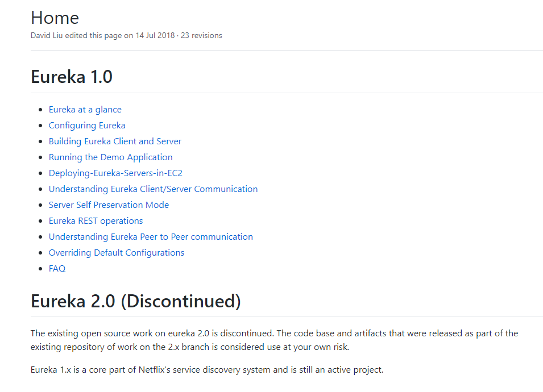This screenshot has height=392, width=543.
Task: Open Server Self Preservation Mode page
Action: tap(109, 205)
